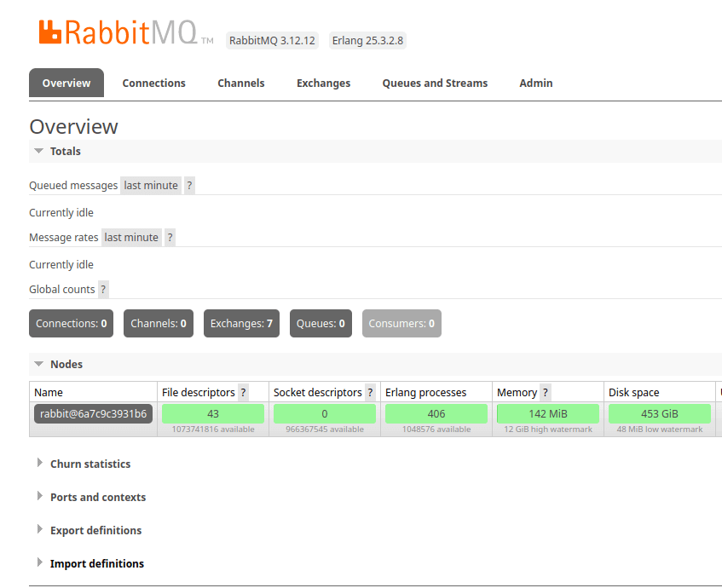722x588 pixels.
Task: Click the 12 GiB high watermark text
Action: point(548,429)
